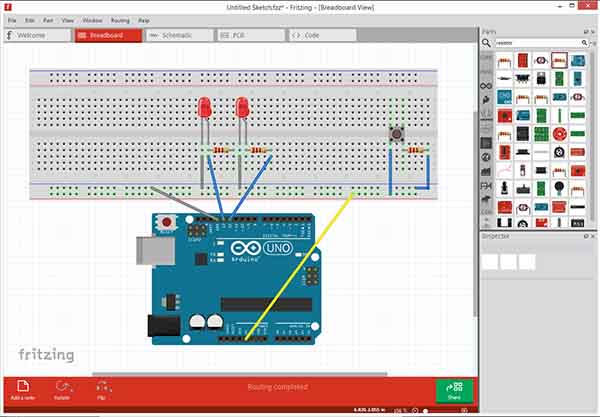Screen dimensions: 600x417
Task: Click the Arduino red reset button
Action: (x=167, y=222)
